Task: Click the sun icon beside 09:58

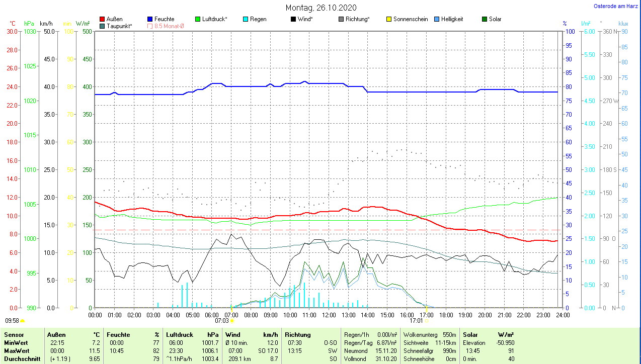Action: 23,320
